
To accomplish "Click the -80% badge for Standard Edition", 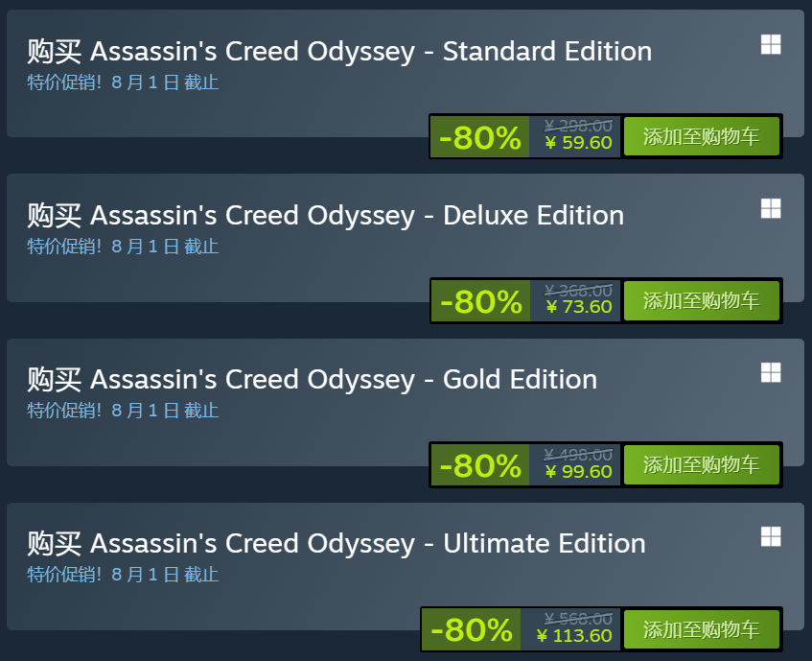I will point(479,137).
